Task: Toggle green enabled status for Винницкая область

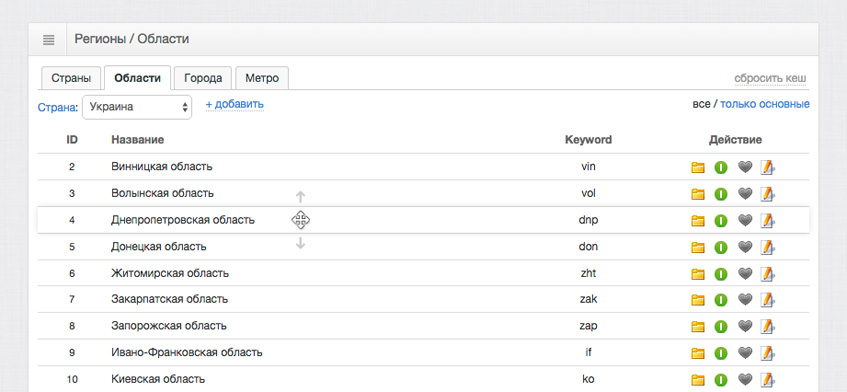Action: pyautogui.click(x=721, y=167)
